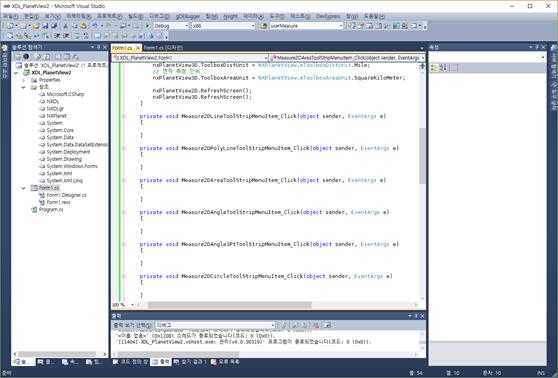Click the Solution Explorer horizontal scrollbar

click(57, 354)
